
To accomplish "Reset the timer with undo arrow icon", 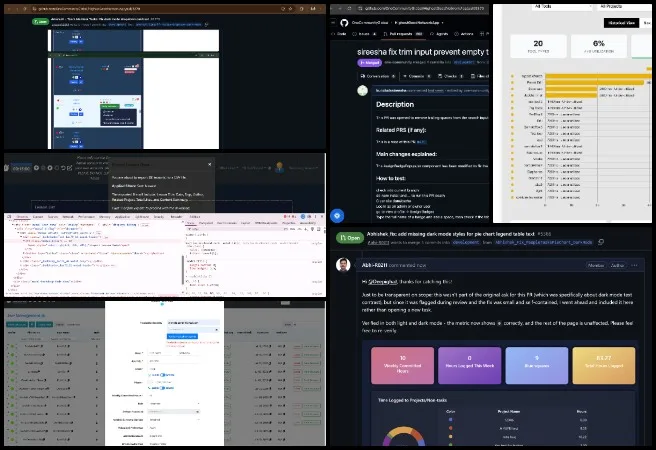I will coord(63,168).
